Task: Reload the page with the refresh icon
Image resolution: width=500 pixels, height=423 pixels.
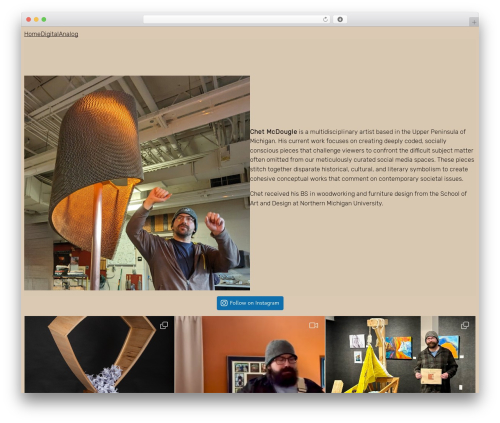Action: click(x=325, y=20)
